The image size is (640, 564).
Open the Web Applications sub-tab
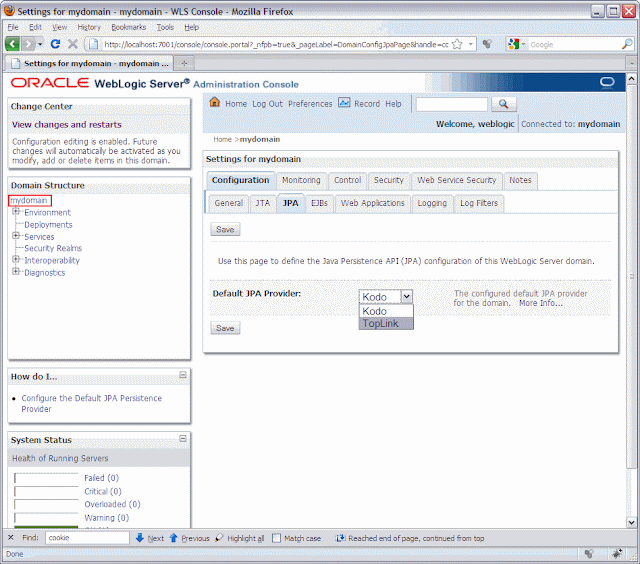(x=373, y=203)
